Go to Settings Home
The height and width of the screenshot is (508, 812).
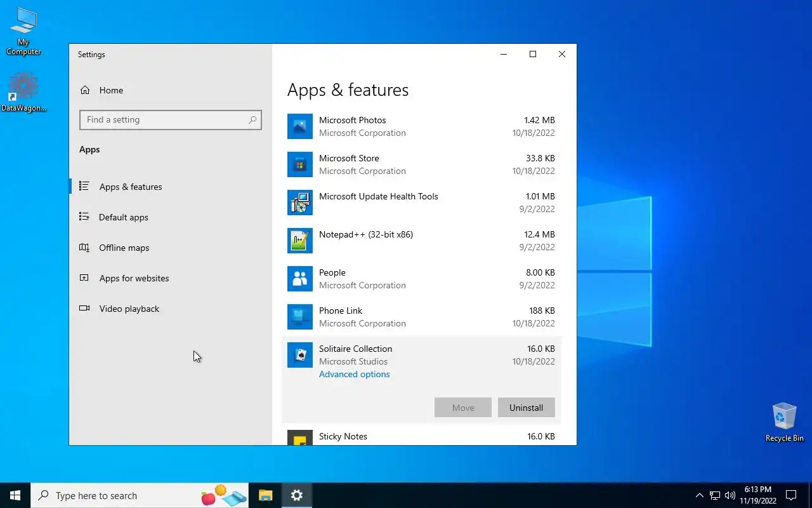(x=170, y=90)
